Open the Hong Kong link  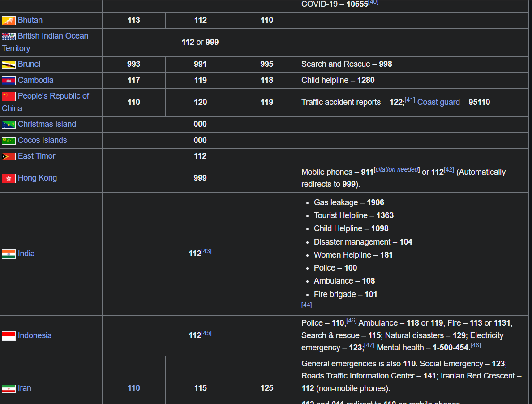pyautogui.click(x=37, y=178)
